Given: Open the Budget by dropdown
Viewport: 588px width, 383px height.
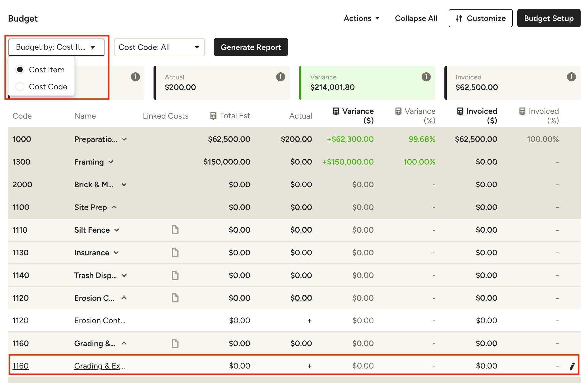Looking at the screenshot, I should click(x=56, y=47).
